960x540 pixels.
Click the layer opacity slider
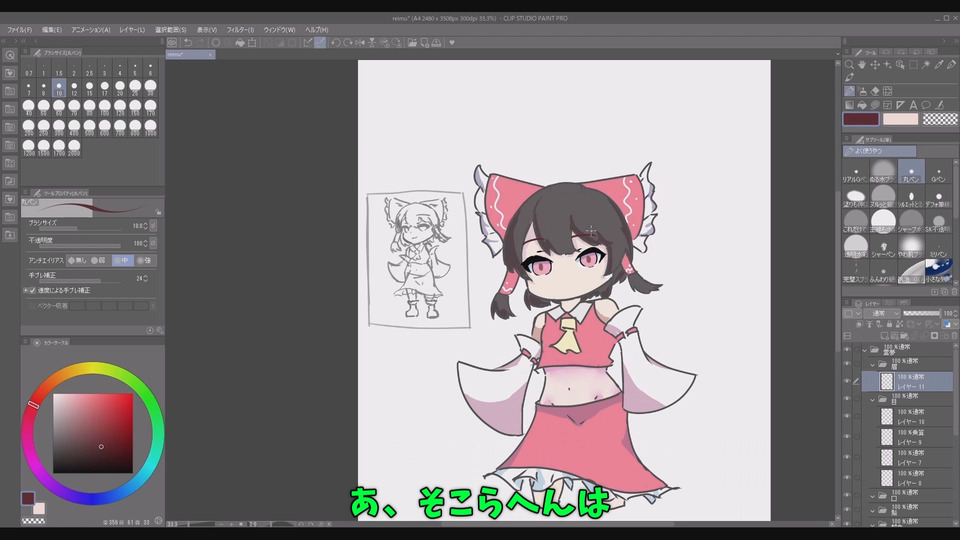pyautogui.click(x=922, y=313)
